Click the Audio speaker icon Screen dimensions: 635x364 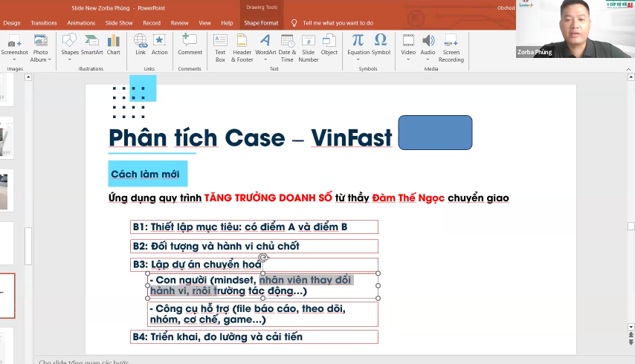click(428, 40)
